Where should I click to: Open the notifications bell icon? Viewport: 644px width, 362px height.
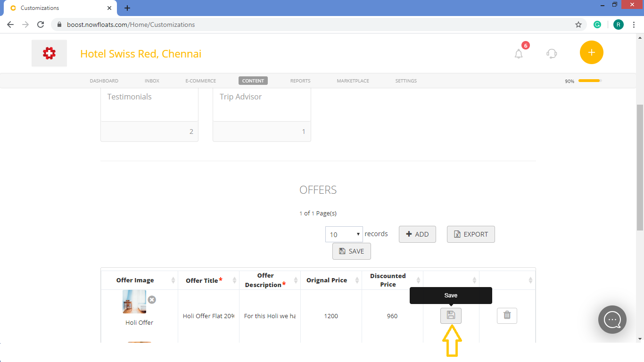tap(519, 54)
